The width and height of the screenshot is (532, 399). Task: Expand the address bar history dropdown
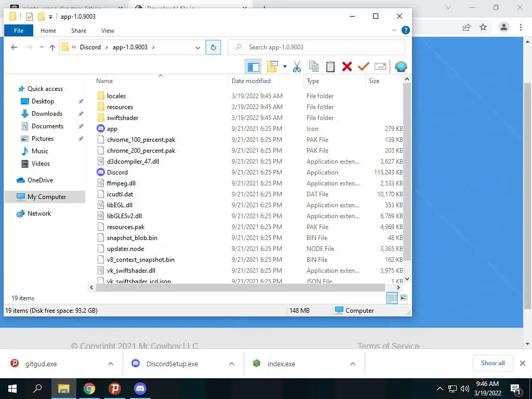(197, 47)
